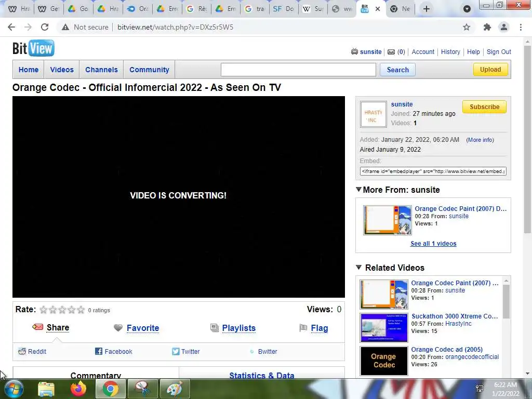
Task: Open the Chrome three-dot menu
Action: [521, 27]
